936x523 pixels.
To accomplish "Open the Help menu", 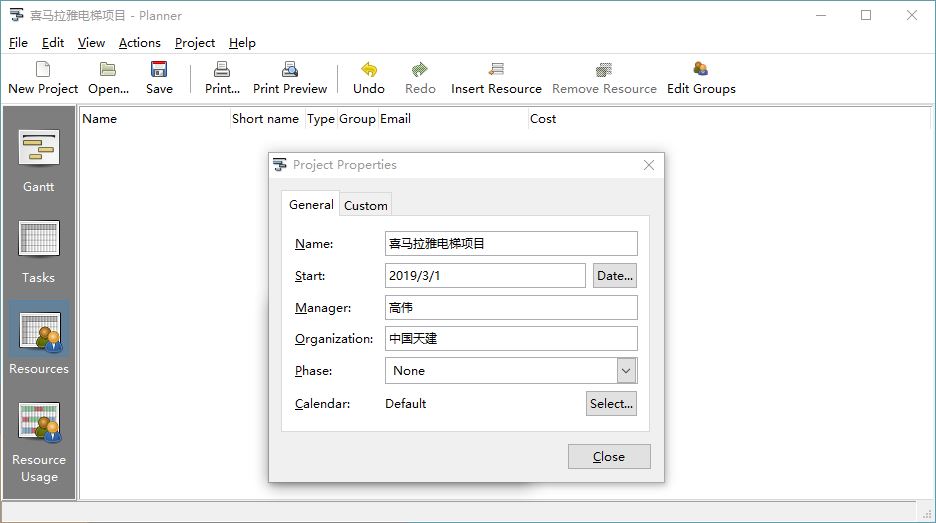I will pyautogui.click(x=242, y=43).
